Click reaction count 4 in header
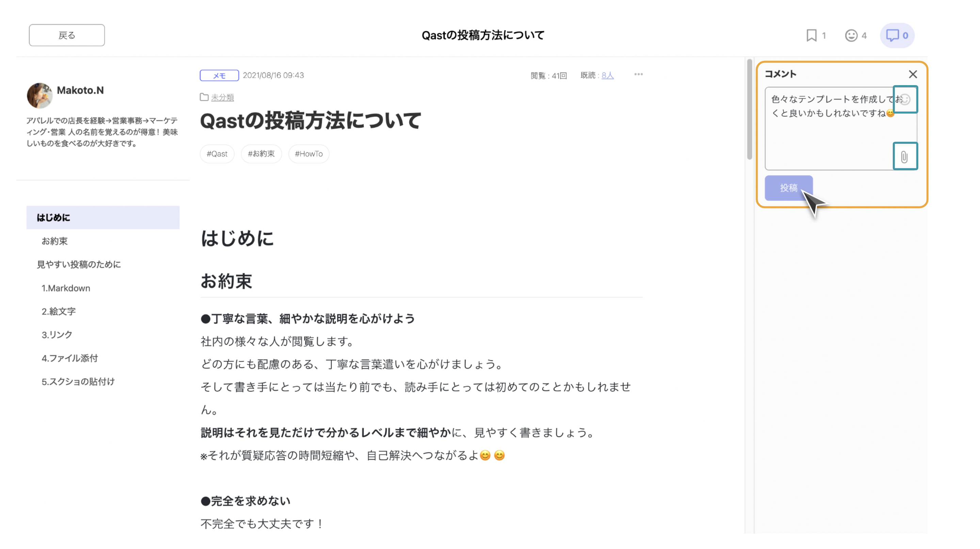980x549 pixels. [x=864, y=36]
